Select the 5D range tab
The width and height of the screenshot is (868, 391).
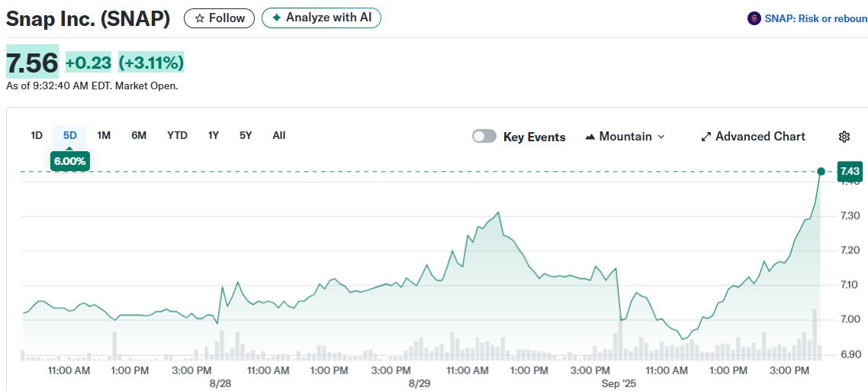[x=69, y=135]
